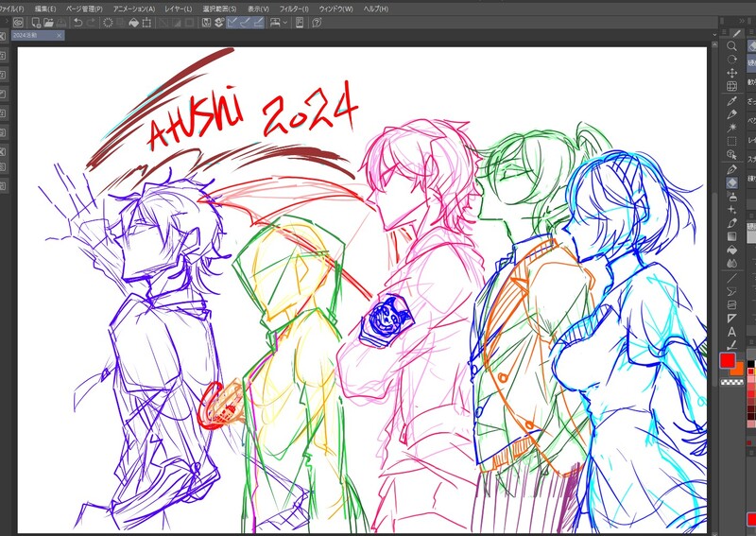Create a new canvas via New icon
Image resolution: width=756 pixels, height=536 pixels.
click(x=36, y=22)
